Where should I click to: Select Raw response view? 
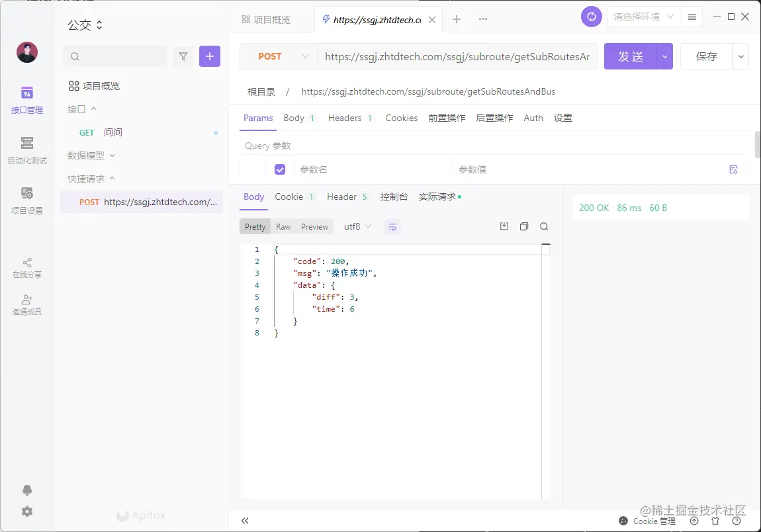pos(283,227)
